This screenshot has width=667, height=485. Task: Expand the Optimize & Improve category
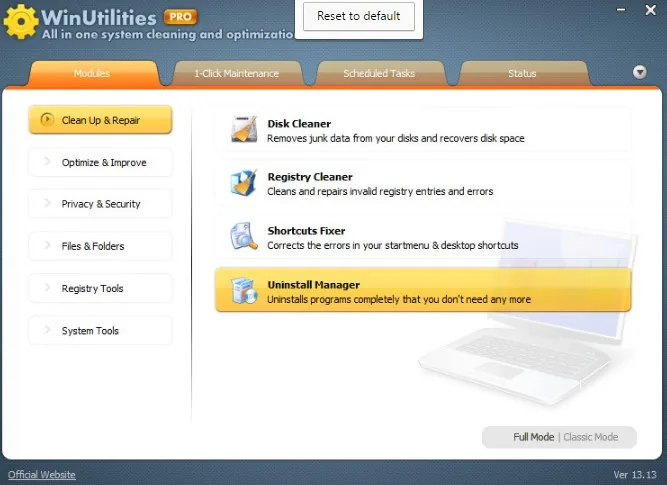(100, 162)
